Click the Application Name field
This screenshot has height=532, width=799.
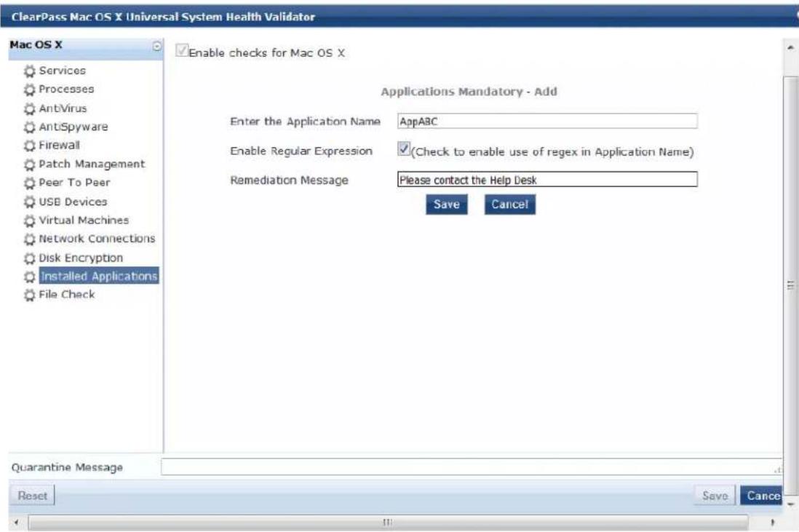[x=547, y=122]
